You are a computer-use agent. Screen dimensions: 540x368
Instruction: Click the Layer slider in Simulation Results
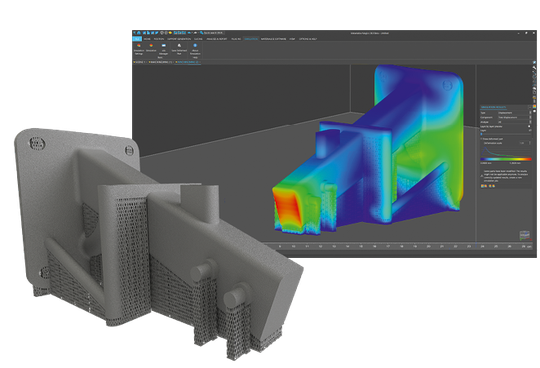[506, 134]
